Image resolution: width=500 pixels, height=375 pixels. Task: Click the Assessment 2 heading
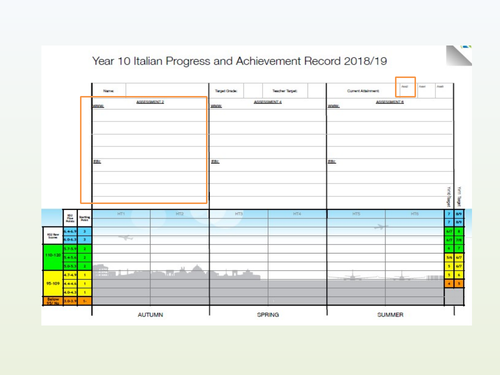[150, 102]
